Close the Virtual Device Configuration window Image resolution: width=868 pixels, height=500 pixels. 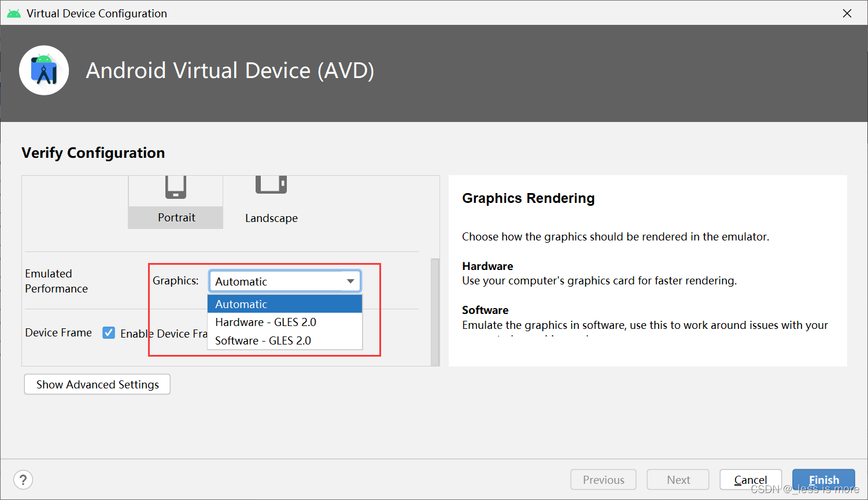847,13
